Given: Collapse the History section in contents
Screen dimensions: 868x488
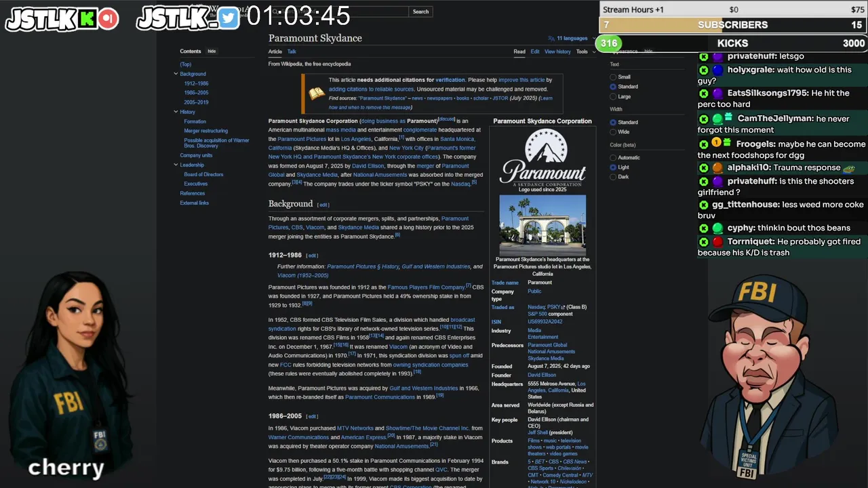Looking at the screenshot, I should coord(176,112).
